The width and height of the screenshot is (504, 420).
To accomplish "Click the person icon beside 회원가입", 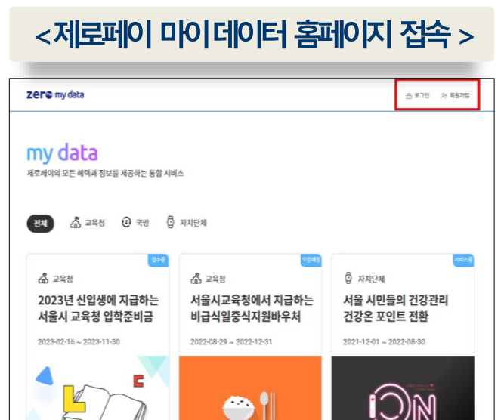I will click(x=444, y=96).
